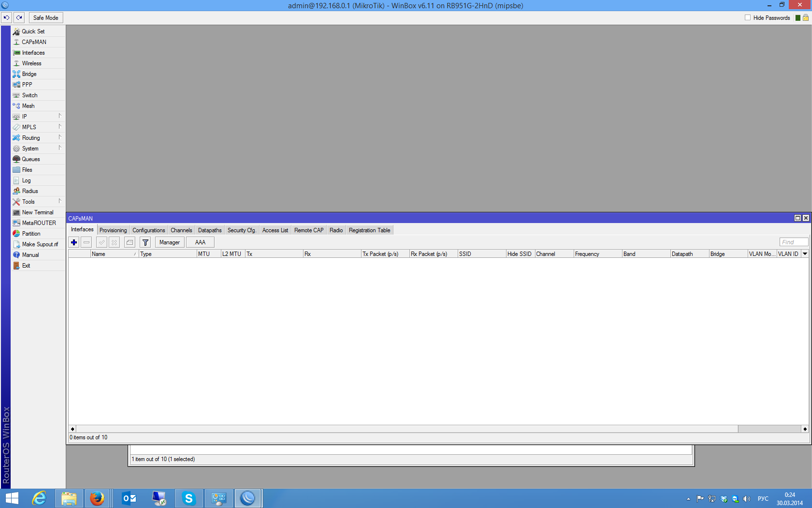Sort by the SSID column header
Viewport: 812px width, 508px height.
click(x=482, y=254)
